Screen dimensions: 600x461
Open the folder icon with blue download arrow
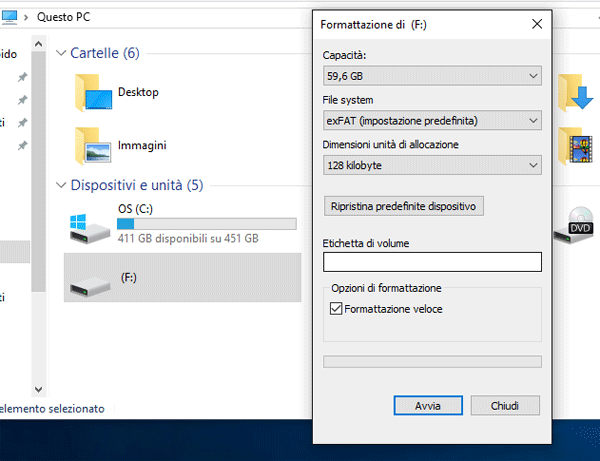click(578, 93)
